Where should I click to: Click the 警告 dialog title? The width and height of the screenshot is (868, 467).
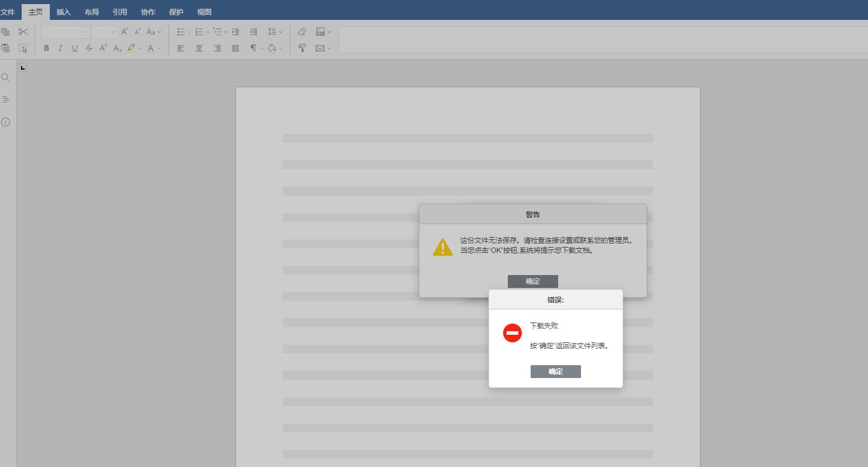tap(533, 214)
